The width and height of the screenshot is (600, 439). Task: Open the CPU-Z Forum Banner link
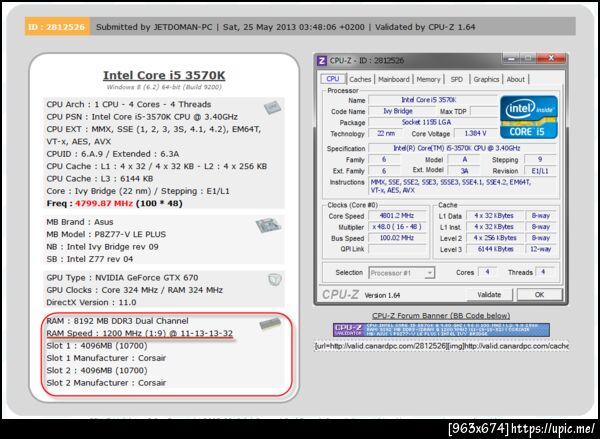[441, 316]
